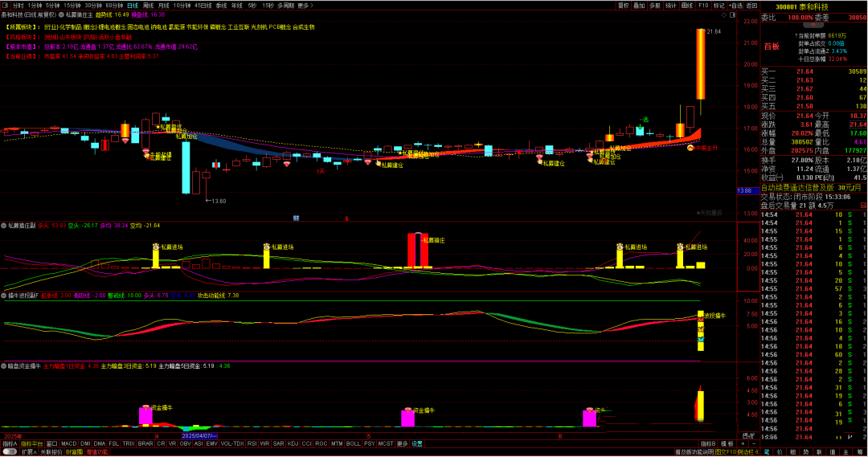The width and height of the screenshot is (868, 457).
Task: Add stock via +自选 button
Action: (x=736, y=5)
